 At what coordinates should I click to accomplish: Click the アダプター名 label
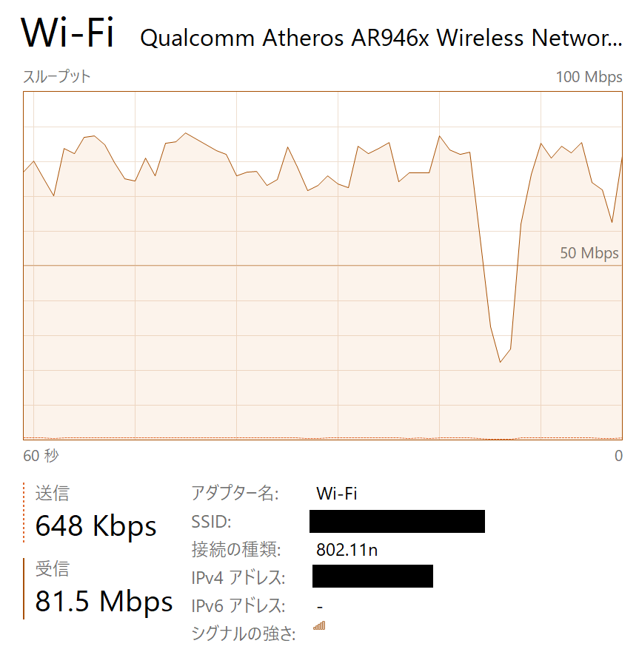tap(235, 494)
